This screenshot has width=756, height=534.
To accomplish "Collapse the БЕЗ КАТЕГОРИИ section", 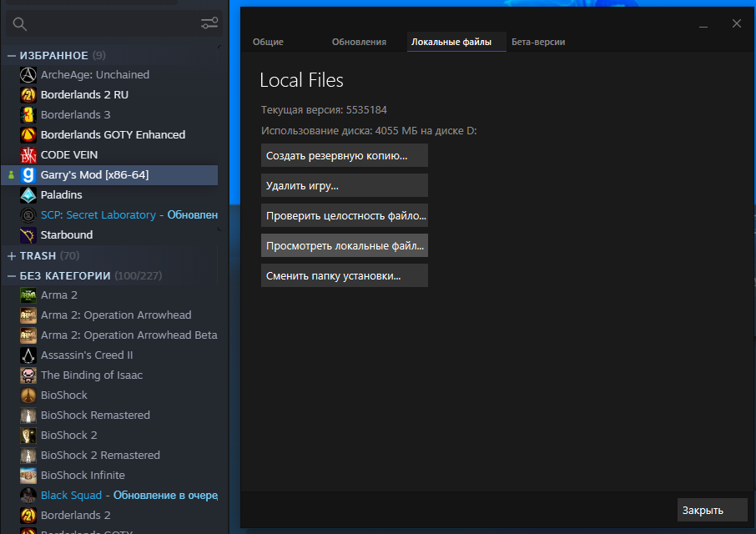I will click(x=12, y=275).
